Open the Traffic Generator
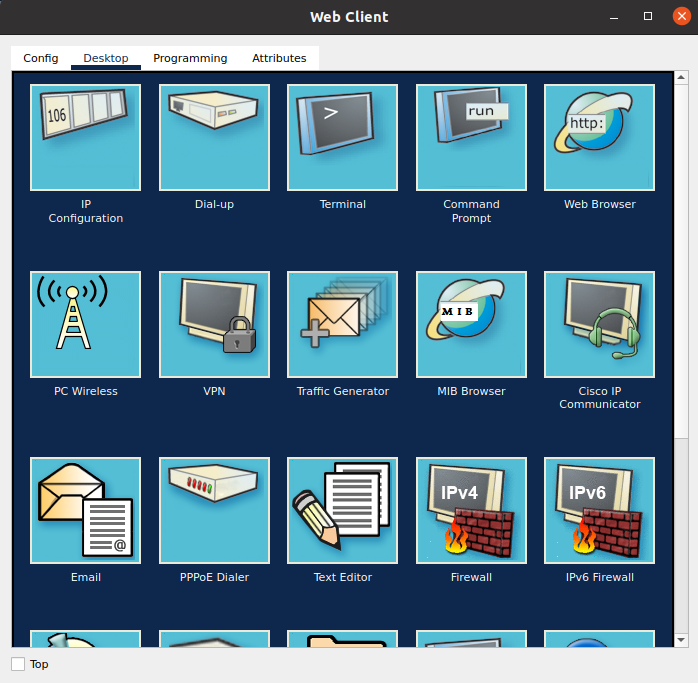Viewport: 698px width, 683px height. coord(342,324)
